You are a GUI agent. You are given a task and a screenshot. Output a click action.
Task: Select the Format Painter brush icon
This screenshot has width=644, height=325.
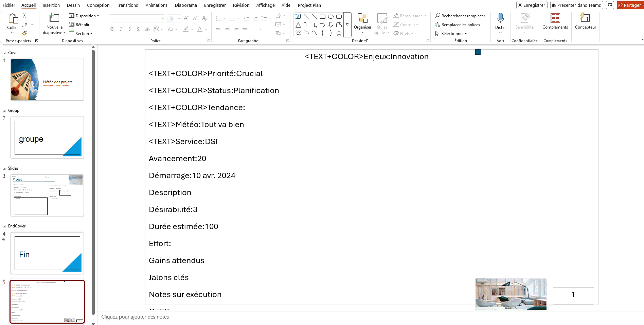point(24,33)
